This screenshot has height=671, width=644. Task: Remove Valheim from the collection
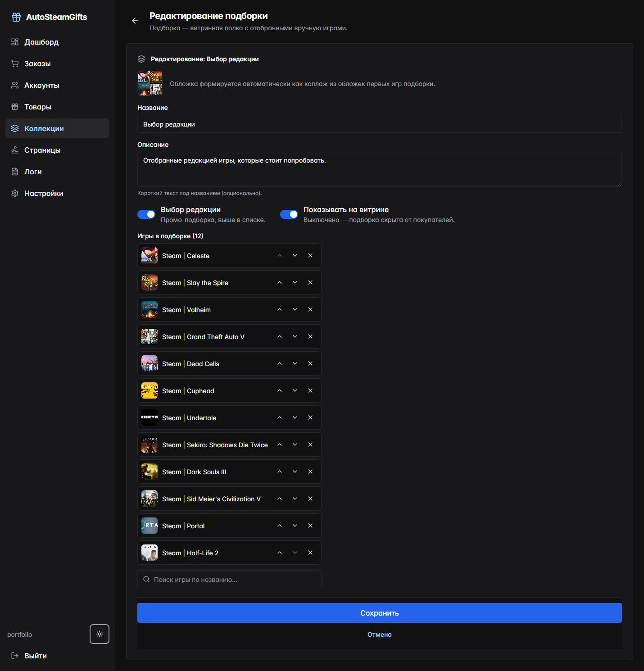click(310, 309)
